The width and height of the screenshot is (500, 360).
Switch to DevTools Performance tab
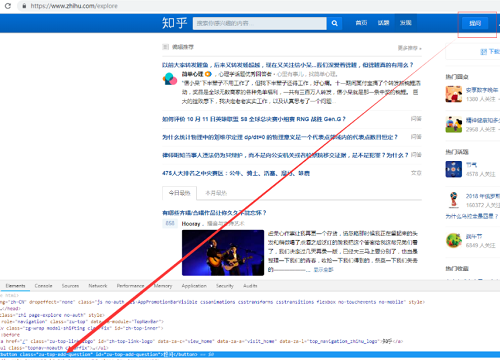click(130, 286)
